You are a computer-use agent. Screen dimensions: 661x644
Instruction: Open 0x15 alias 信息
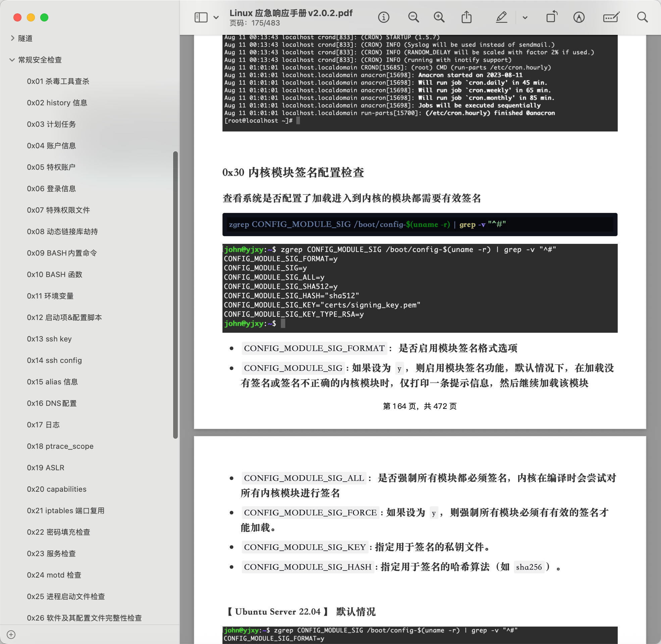tap(52, 382)
